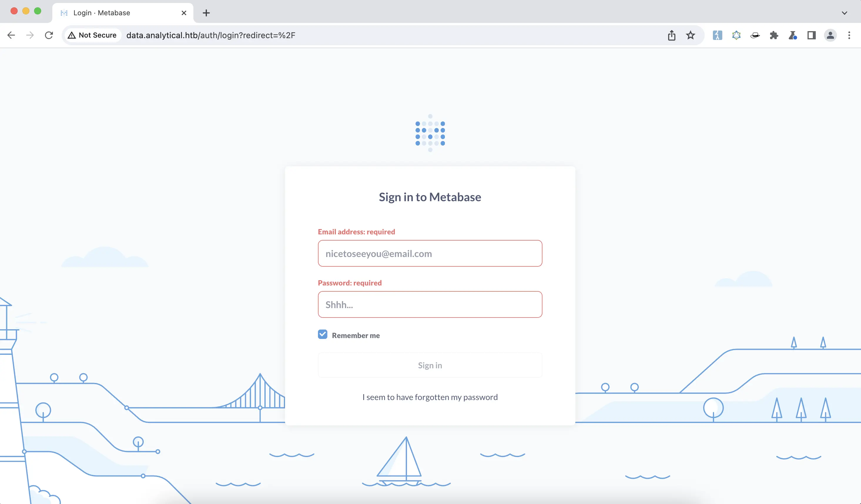Toggle the browser side panel icon
The width and height of the screenshot is (861, 504).
coord(811,35)
